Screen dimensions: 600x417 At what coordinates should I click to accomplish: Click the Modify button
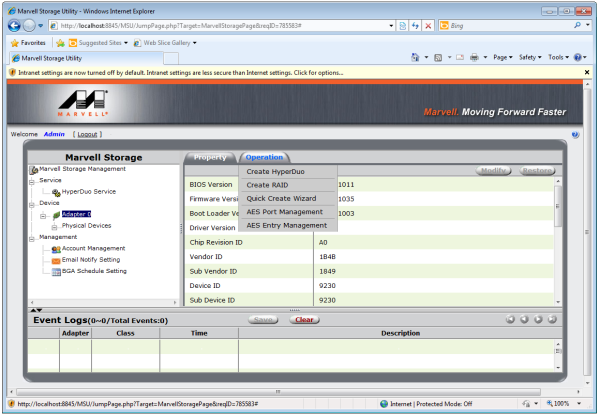[x=494, y=171]
